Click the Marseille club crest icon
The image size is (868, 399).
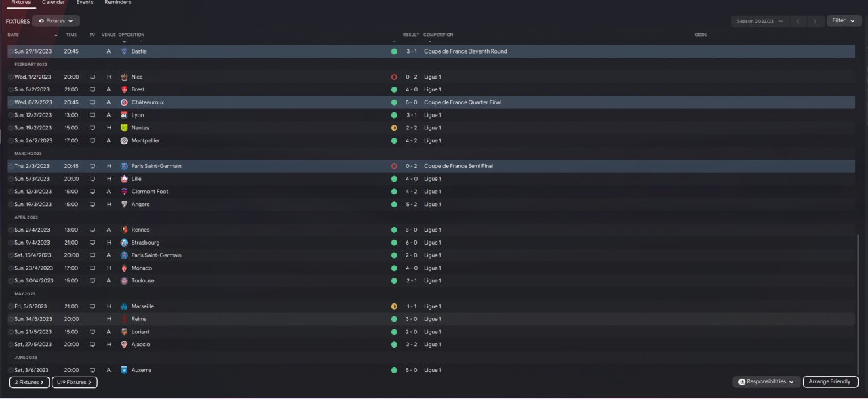click(x=124, y=306)
